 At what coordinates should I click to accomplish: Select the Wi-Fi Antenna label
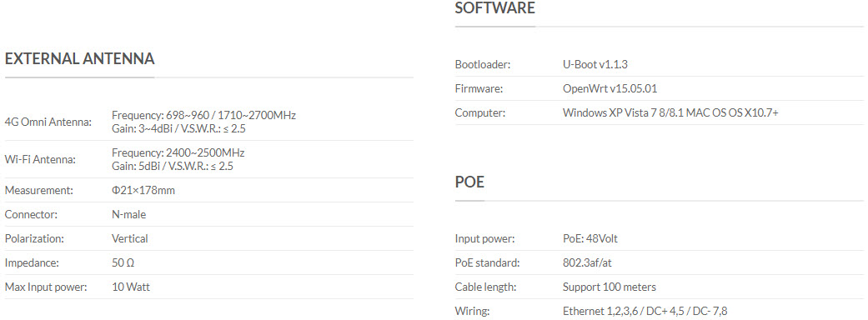click(40, 159)
